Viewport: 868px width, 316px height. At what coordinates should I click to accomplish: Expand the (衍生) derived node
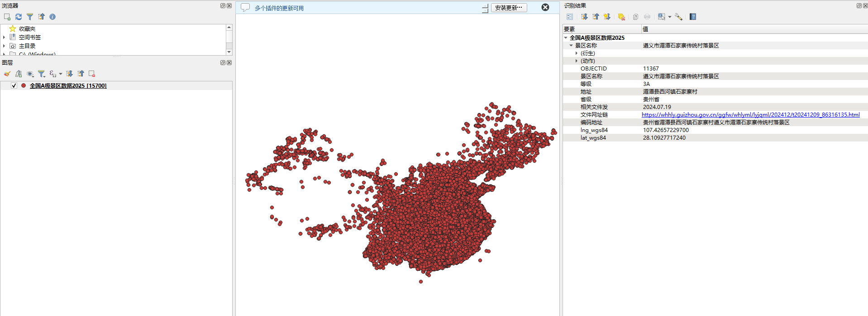click(x=577, y=53)
